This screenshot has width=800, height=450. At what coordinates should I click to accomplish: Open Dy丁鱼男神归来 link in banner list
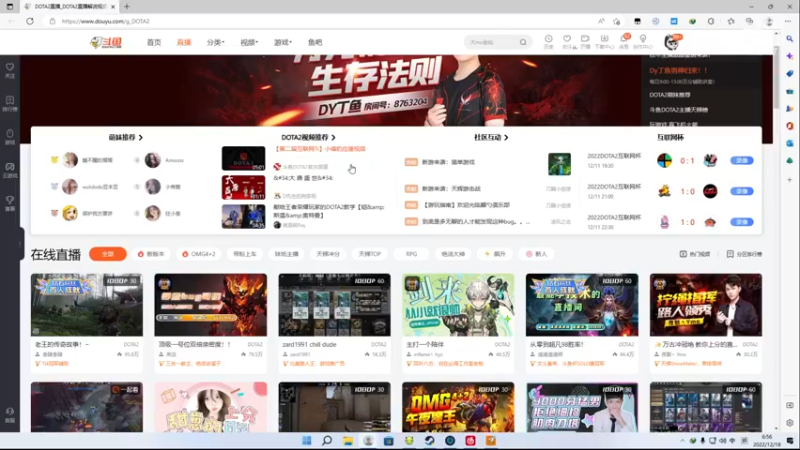click(678, 70)
